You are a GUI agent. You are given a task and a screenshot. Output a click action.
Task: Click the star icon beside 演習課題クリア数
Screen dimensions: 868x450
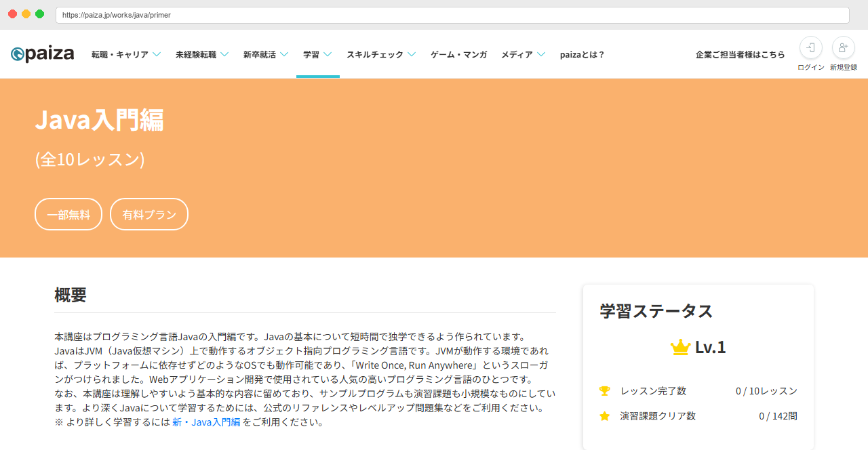[605, 416]
